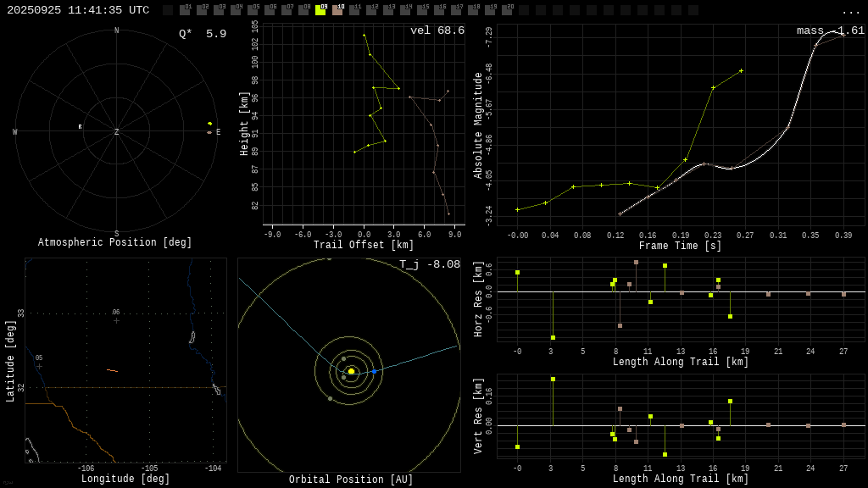
Task: Select station indicator box 06
Action: [270, 10]
